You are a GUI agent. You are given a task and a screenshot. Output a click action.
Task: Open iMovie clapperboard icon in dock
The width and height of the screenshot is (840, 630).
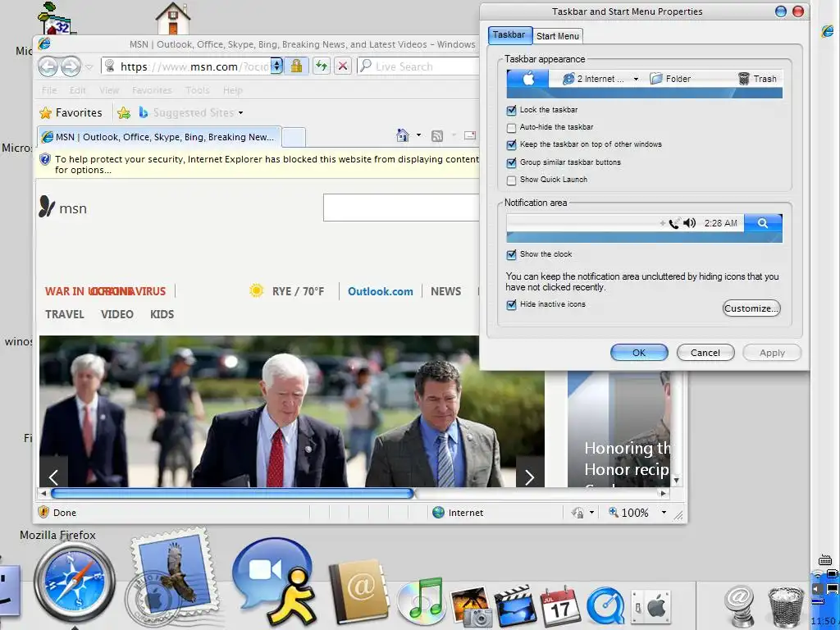click(x=515, y=606)
